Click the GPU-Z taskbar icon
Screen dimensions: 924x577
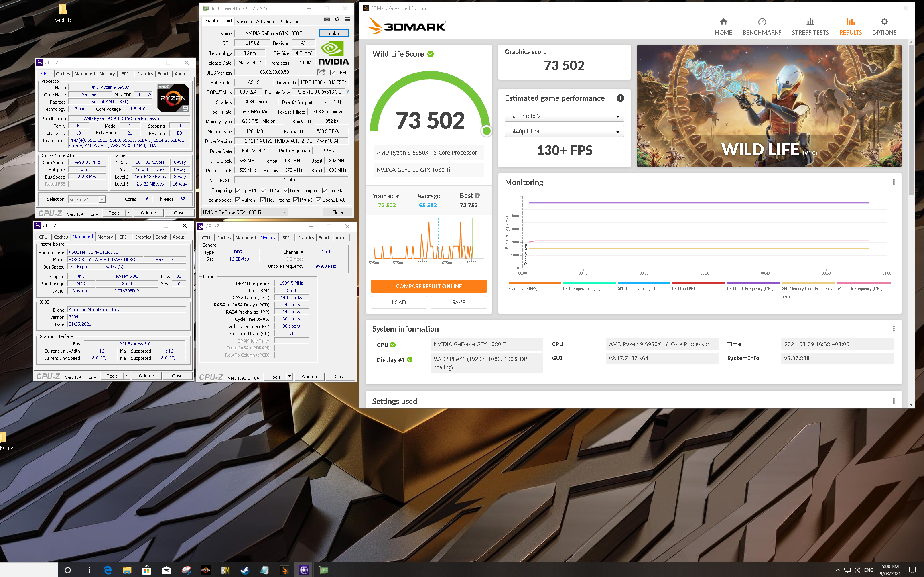pos(323,570)
